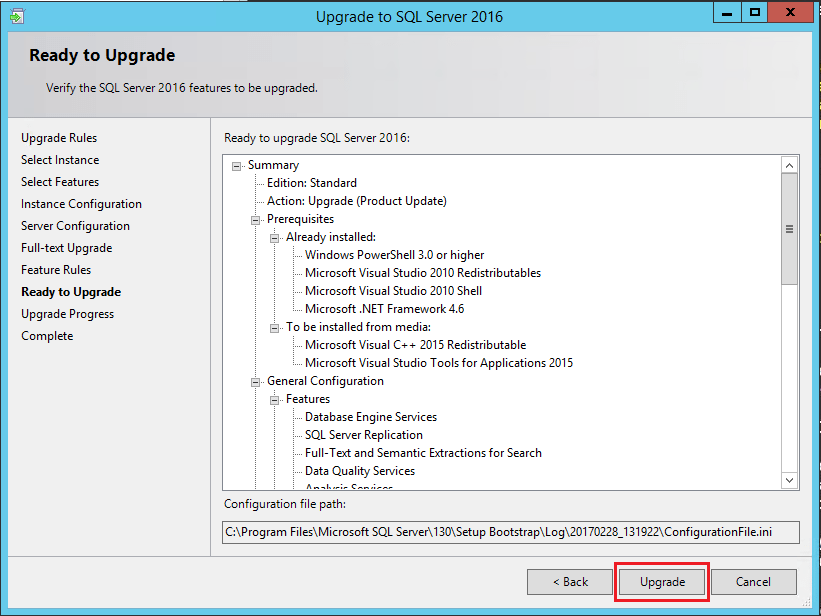Select 'Visual Studio Tools for Applications 2015'

[x=439, y=363]
